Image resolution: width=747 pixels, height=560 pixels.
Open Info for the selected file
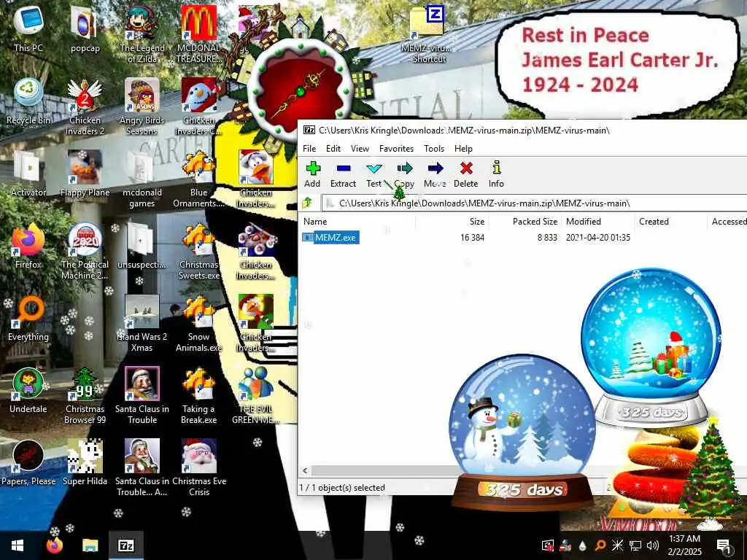[496, 174]
